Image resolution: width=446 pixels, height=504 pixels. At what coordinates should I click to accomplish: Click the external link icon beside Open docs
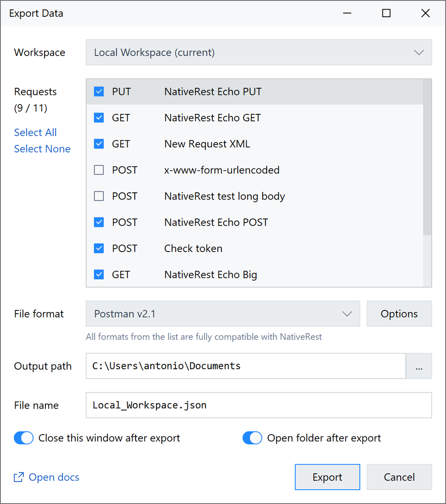pyautogui.click(x=19, y=478)
